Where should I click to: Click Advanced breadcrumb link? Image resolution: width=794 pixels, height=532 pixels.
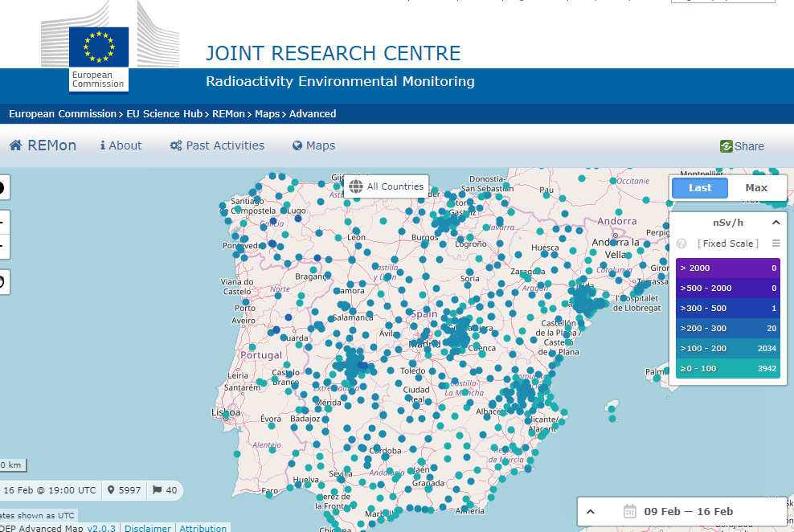click(313, 114)
